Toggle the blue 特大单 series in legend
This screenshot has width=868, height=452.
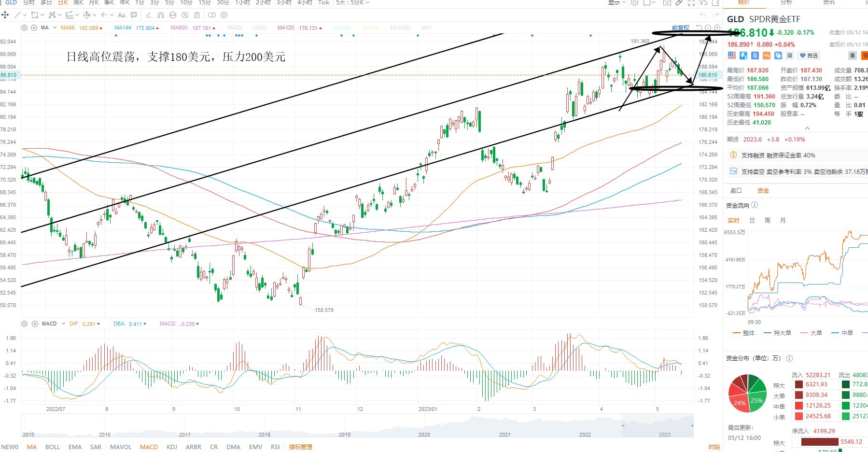[777, 333]
